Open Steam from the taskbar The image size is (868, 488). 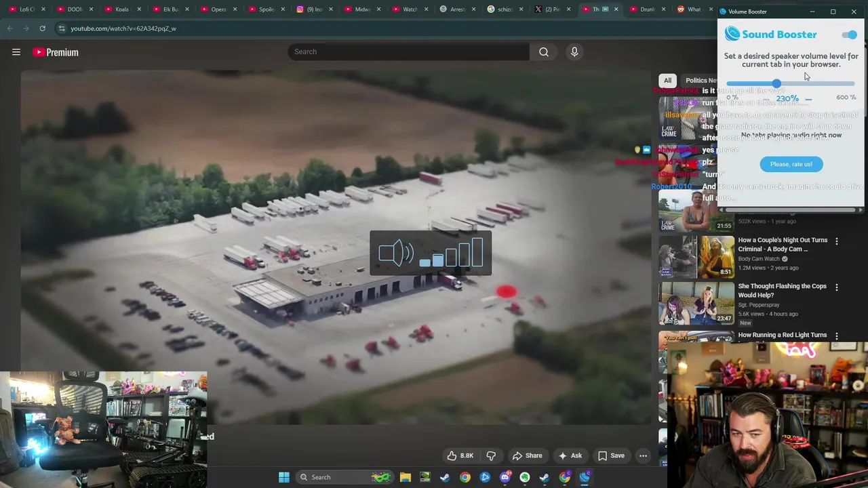coord(445,477)
